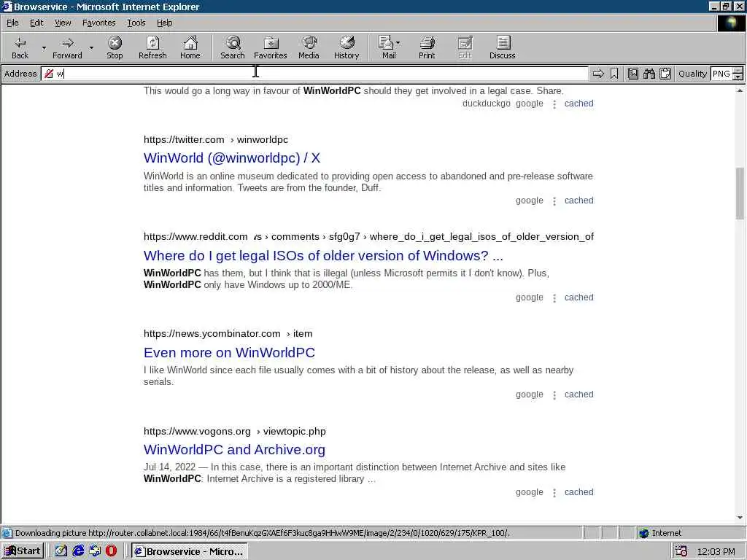
Task: Launch Internet Explorer from Quick Launch
Action: coord(78,551)
